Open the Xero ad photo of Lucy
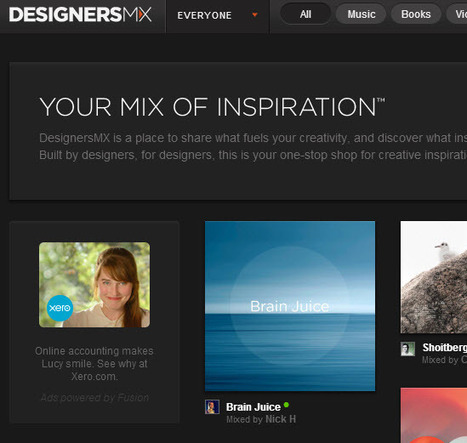467x443 pixels. [x=94, y=285]
